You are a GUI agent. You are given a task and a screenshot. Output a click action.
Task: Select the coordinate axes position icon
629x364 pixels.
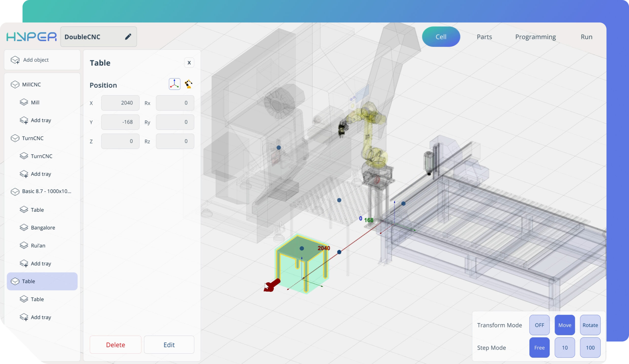pyautogui.click(x=174, y=84)
